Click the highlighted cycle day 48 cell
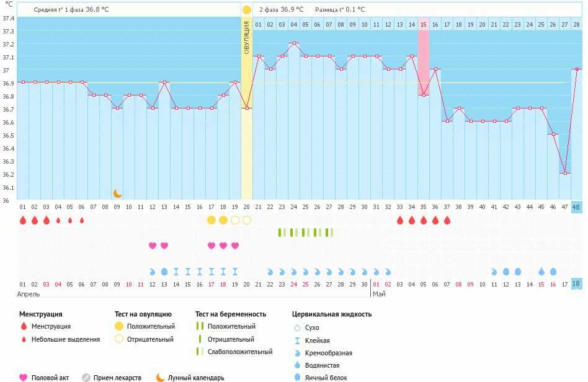Image resolution: width=588 pixels, height=382 pixels. pos(576,207)
